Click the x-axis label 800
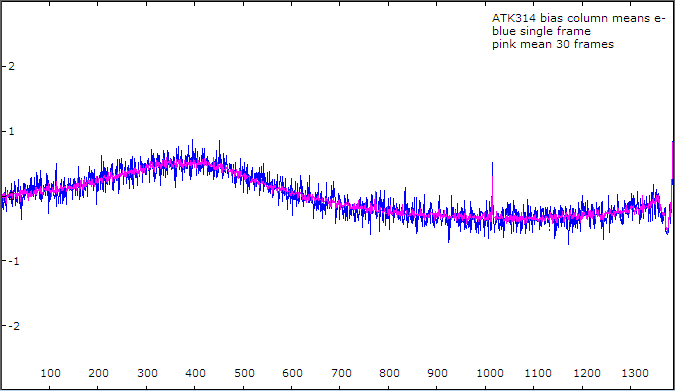The image size is (675, 391). [389, 373]
